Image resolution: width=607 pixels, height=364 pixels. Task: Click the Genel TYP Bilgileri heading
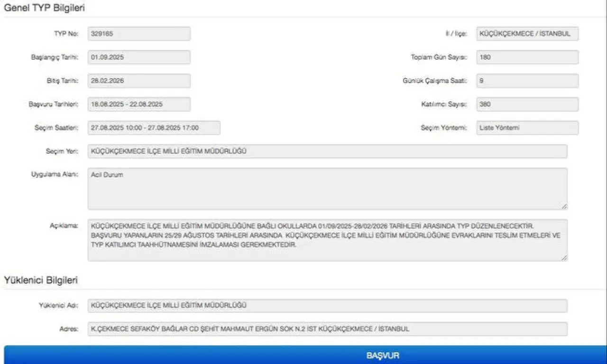click(45, 8)
